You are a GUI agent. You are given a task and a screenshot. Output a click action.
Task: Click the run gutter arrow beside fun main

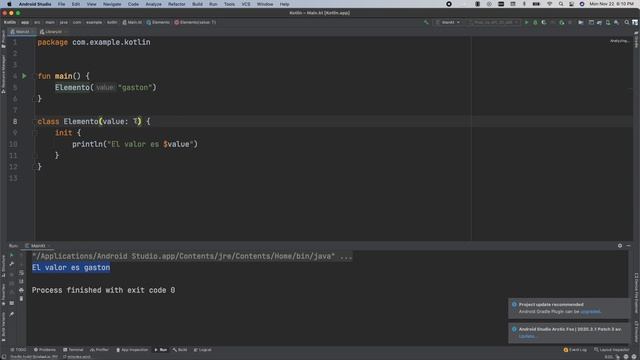point(24,76)
